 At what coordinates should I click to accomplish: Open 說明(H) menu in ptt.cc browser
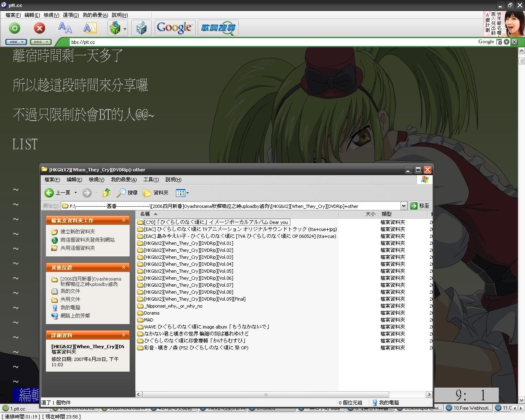click(x=119, y=15)
